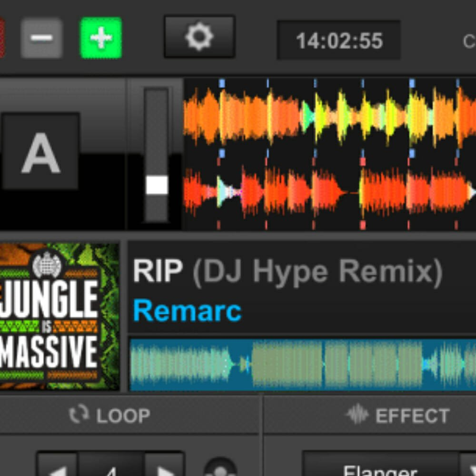Click the Jungle is Massive album artwork
The image size is (476, 476).
[59, 317]
